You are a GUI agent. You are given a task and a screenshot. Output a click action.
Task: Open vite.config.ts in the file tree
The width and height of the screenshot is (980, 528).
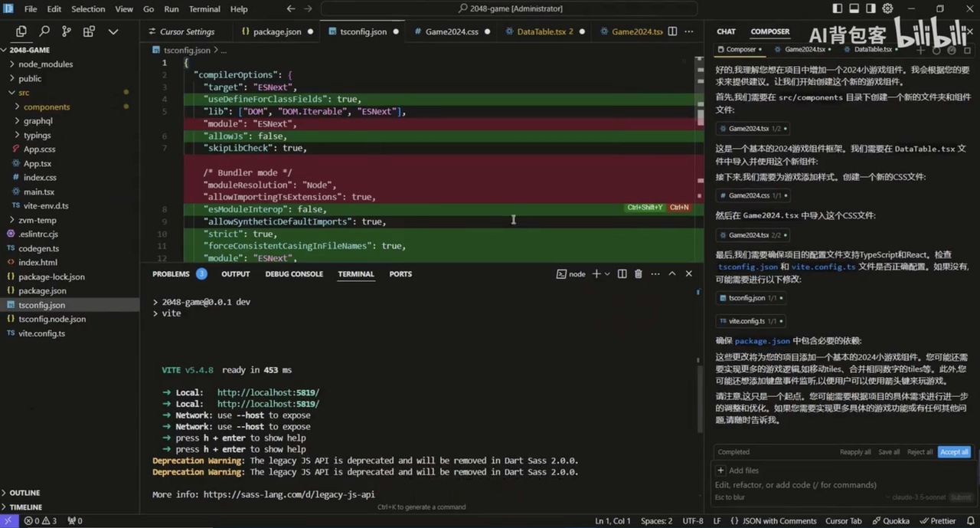[x=41, y=333]
